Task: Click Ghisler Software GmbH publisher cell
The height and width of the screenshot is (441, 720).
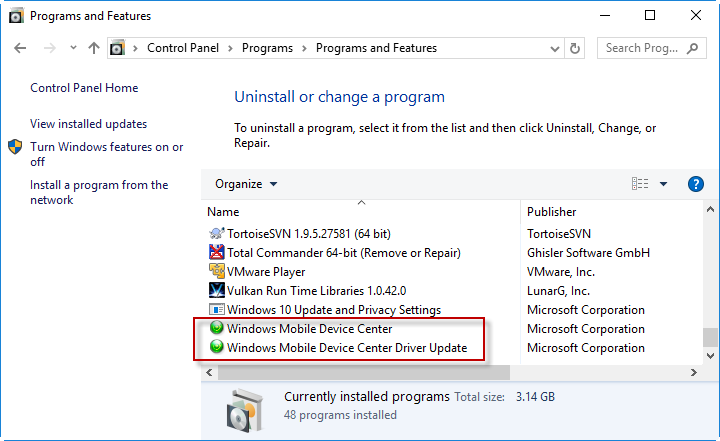Action: 588,253
